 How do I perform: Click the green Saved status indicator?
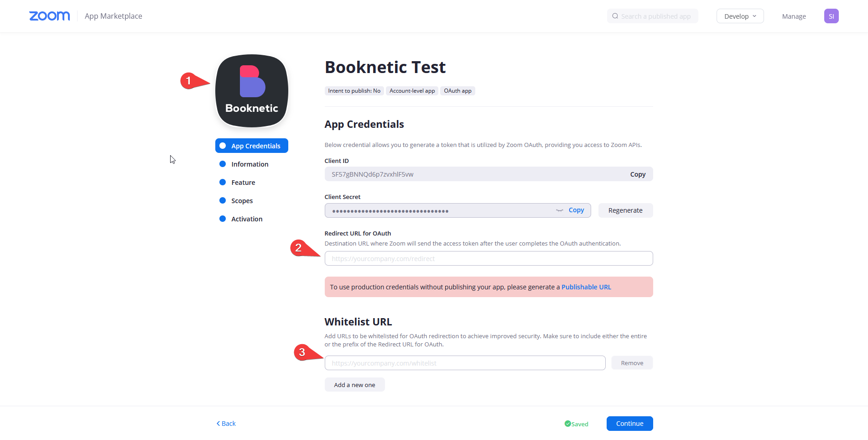point(577,424)
